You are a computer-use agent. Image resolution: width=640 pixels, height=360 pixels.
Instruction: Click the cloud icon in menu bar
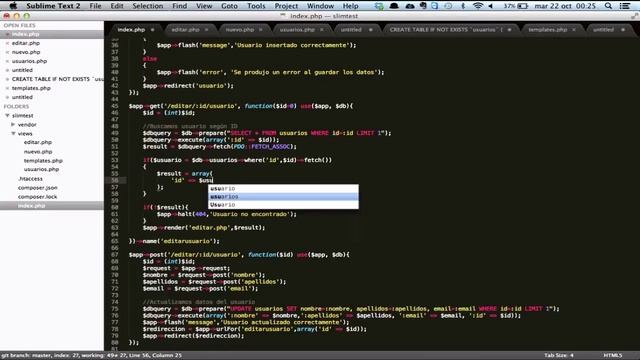(x=410, y=6)
